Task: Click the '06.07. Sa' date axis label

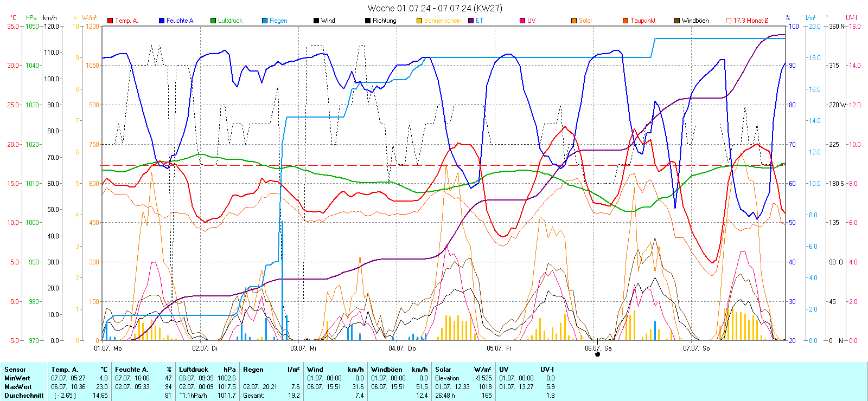Action: click(598, 348)
